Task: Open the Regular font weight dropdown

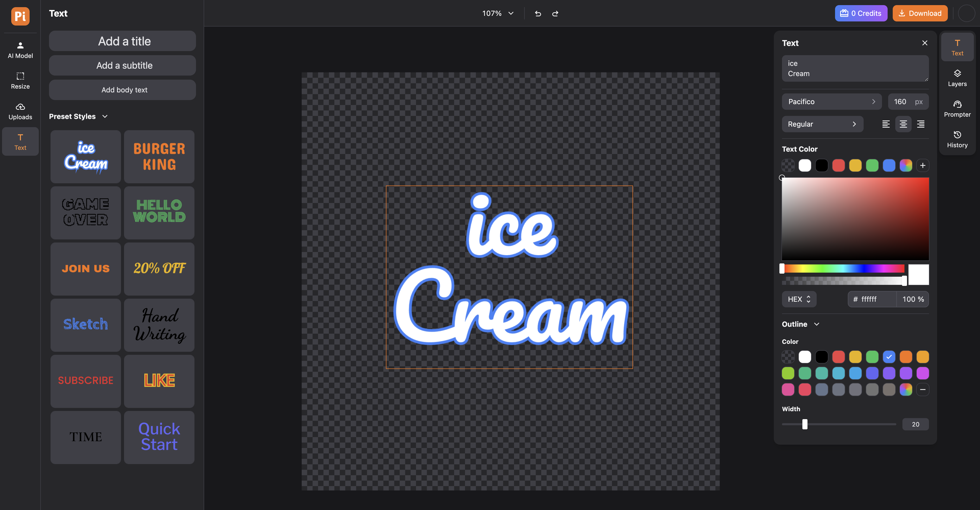Action: click(x=822, y=124)
